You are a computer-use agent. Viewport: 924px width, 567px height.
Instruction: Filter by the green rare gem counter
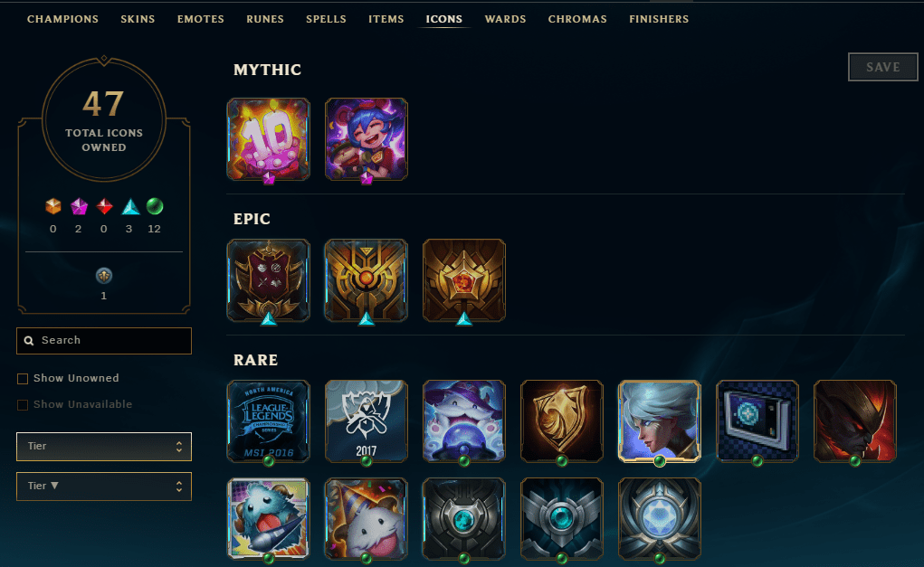155,207
